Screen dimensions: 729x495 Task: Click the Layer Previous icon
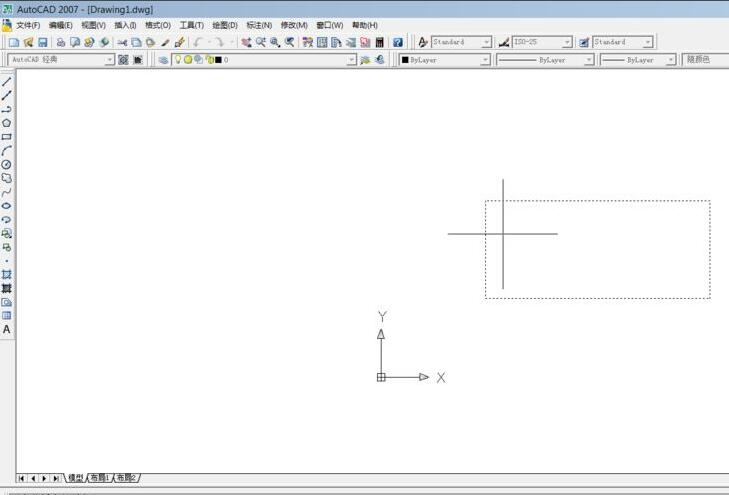(x=380, y=60)
